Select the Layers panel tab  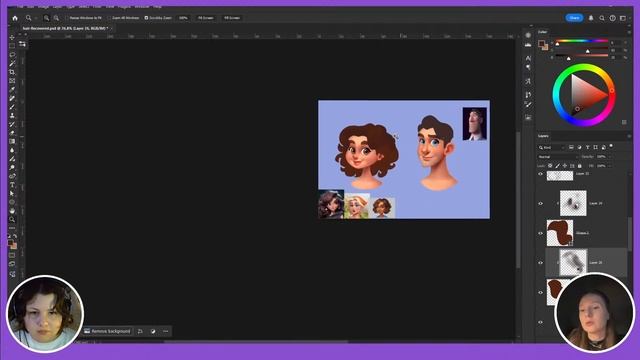pyautogui.click(x=543, y=136)
